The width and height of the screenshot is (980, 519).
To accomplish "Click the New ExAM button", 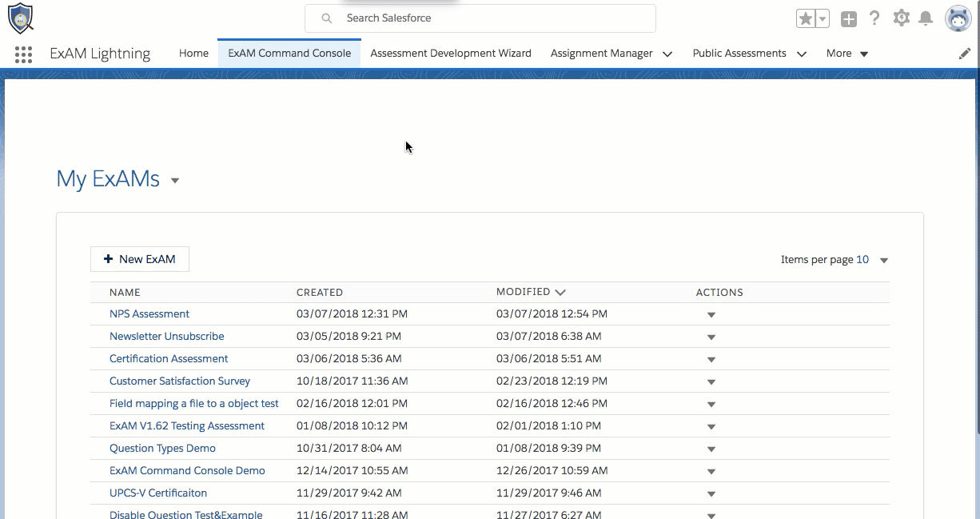I will click(140, 259).
